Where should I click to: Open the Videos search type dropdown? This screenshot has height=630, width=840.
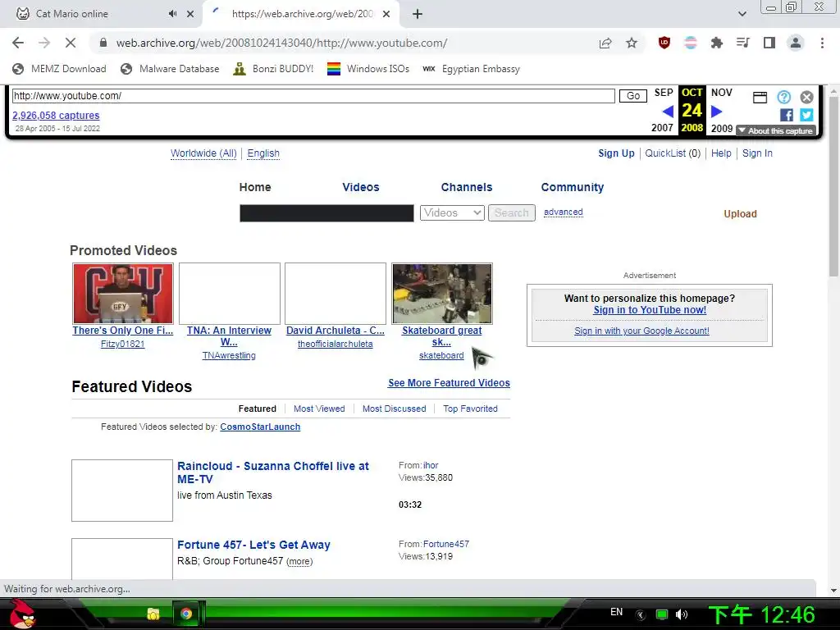point(452,212)
